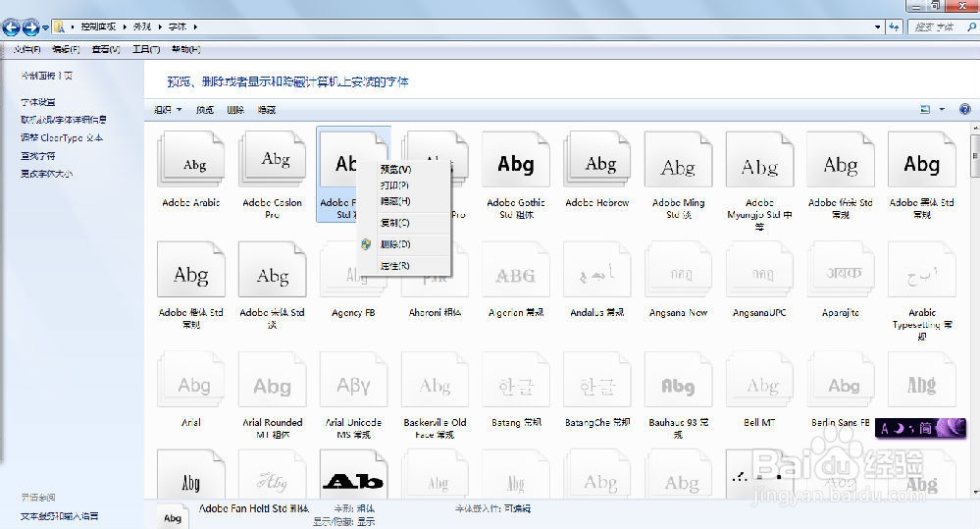Choose 预览(V) in the context menu
Viewport: 980px width, 529px height.
pos(404,170)
